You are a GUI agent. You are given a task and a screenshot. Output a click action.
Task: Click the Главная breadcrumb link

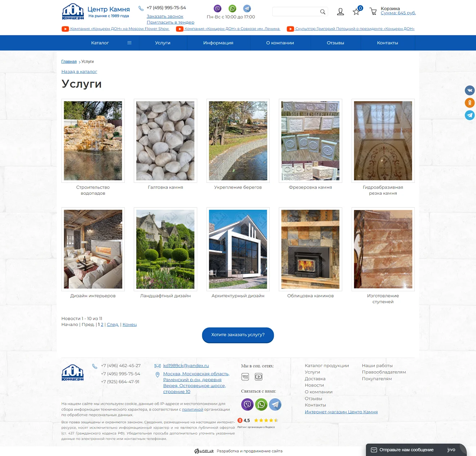[x=69, y=62]
